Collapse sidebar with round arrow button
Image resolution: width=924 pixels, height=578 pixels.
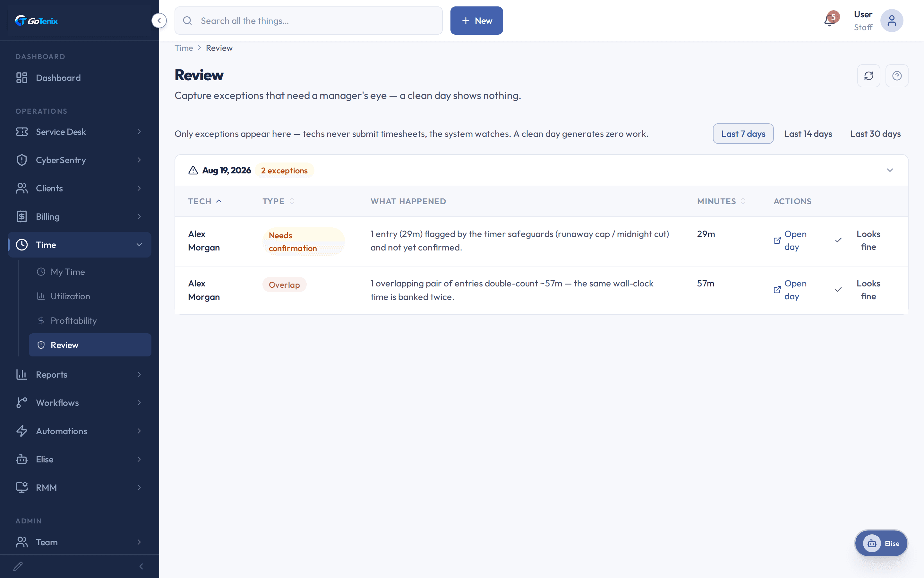[x=159, y=21]
